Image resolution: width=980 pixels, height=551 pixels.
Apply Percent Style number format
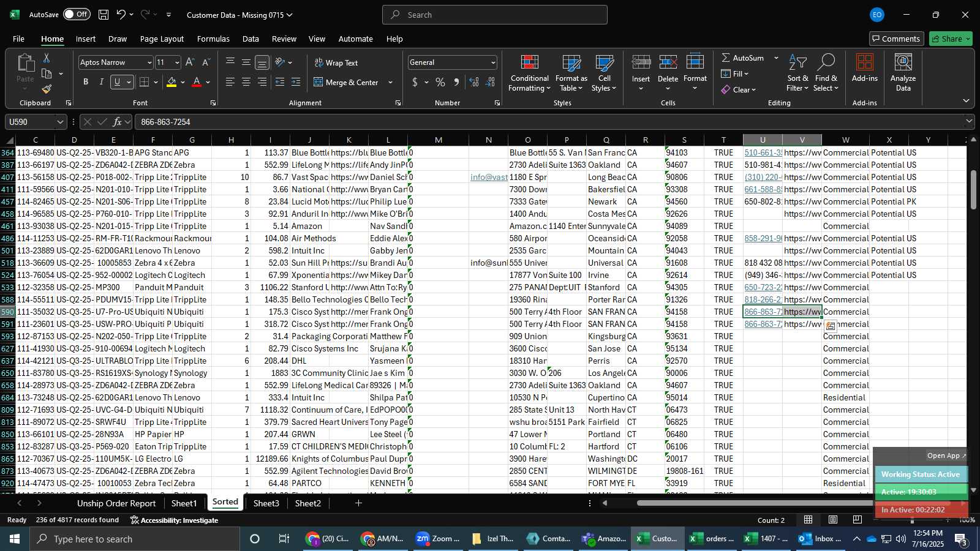[440, 82]
